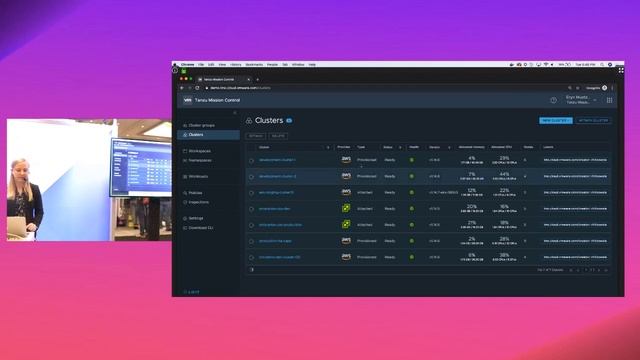Image resolution: width=640 pixels, height=360 pixels.
Task: Open the help question-mark icon in the header
Action: [553, 100]
